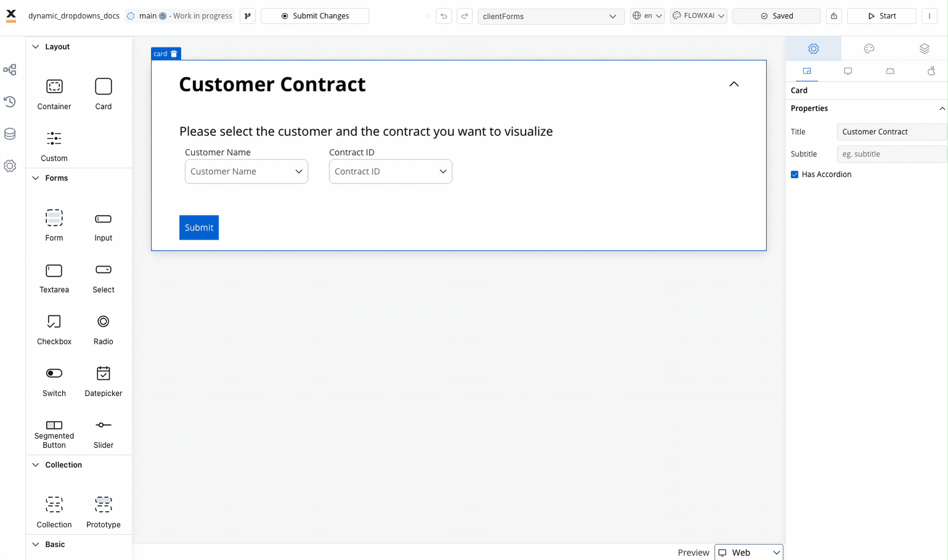Pick the Prototype component icon

[x=103, y=505]
